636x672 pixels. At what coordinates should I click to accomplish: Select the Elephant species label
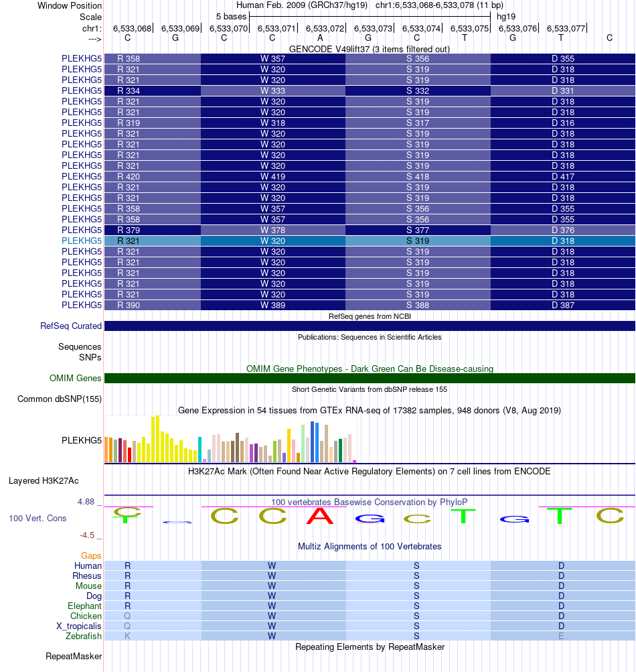pyautogui.click(x=84, y=606)
